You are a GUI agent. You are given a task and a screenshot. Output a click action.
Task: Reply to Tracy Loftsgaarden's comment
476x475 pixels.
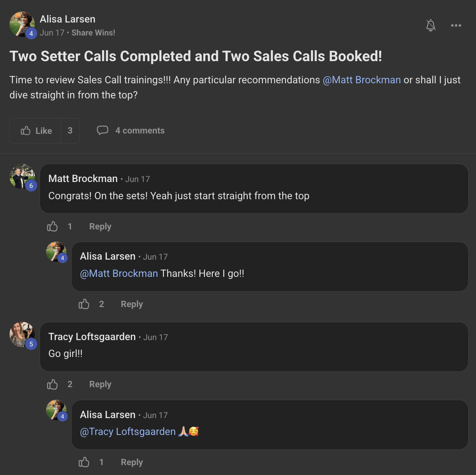(100, 384)
